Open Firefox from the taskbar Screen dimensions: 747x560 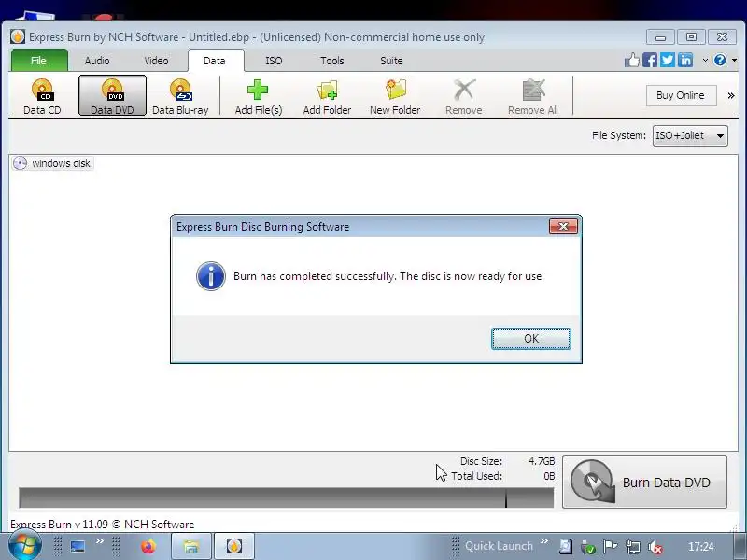coord(148,546)
